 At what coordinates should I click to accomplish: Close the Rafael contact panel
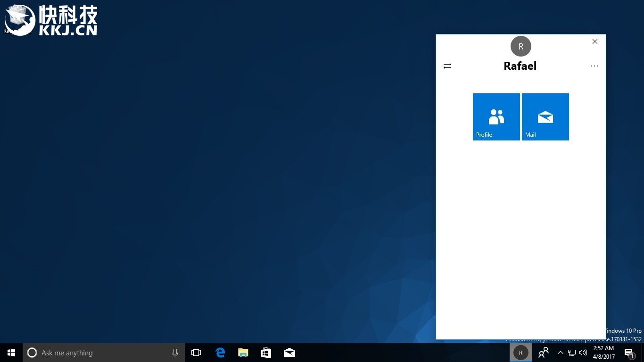tap(595, 41)
